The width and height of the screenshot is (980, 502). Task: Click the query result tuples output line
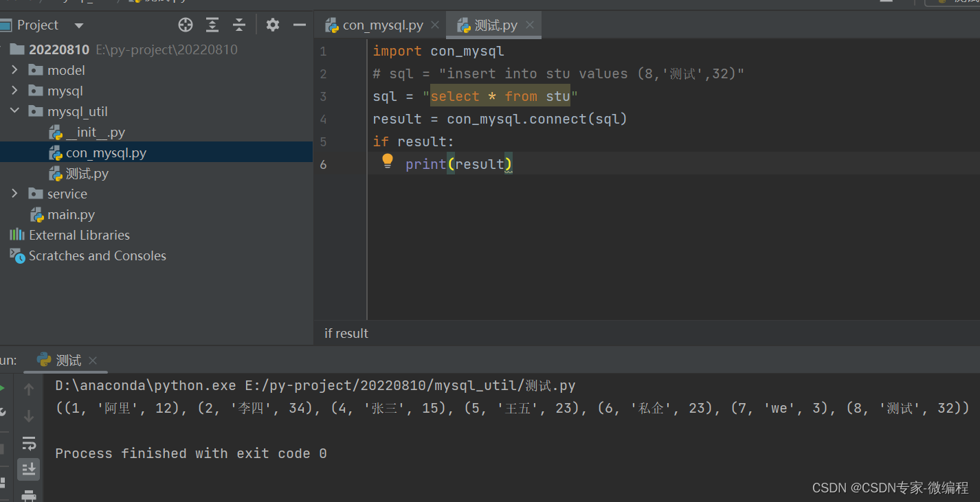tap(512, 408)
